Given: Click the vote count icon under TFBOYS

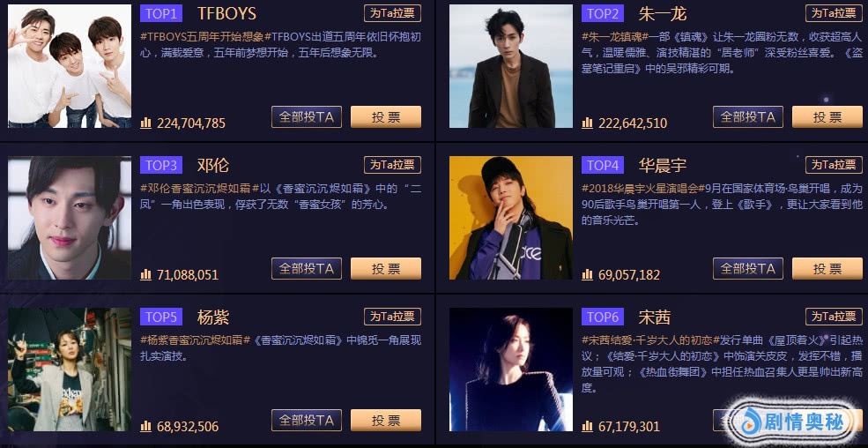Looking at the screenshot, I should pos(145,123).
